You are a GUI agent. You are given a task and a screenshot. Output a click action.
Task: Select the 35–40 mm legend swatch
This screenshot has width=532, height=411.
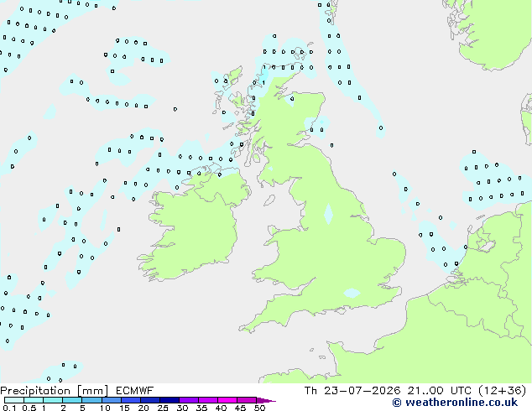click(207, 400)
